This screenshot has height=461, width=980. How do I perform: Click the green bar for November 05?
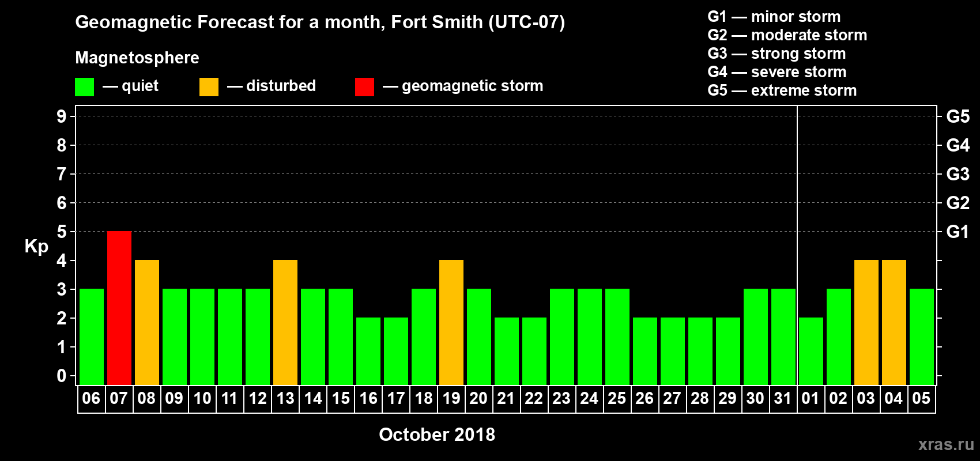[x=922, y=337]
